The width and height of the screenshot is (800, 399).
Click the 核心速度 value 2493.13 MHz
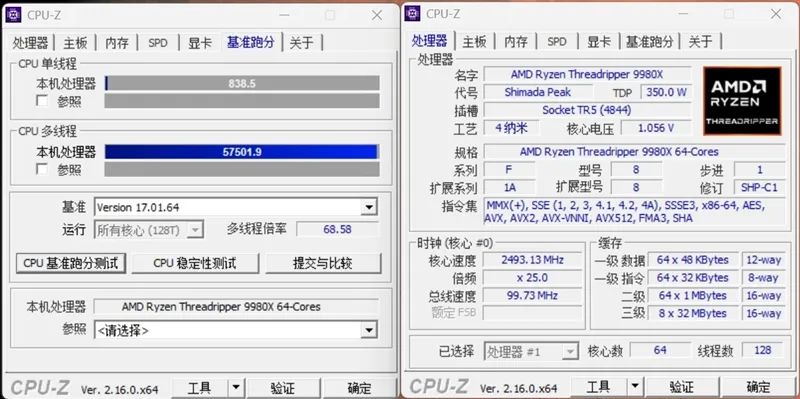[533, 260]
